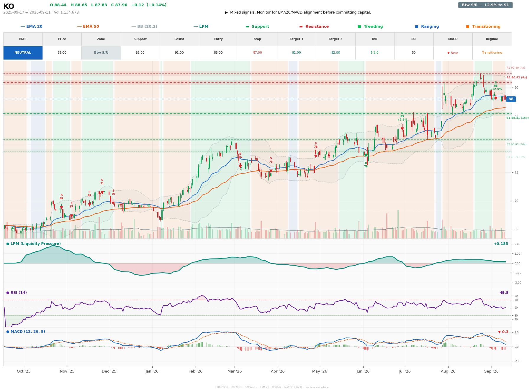The width and height of the screenshot is (532, 392).
Task: Toggle the Resistance legend entry
Action: click(314, 27)
